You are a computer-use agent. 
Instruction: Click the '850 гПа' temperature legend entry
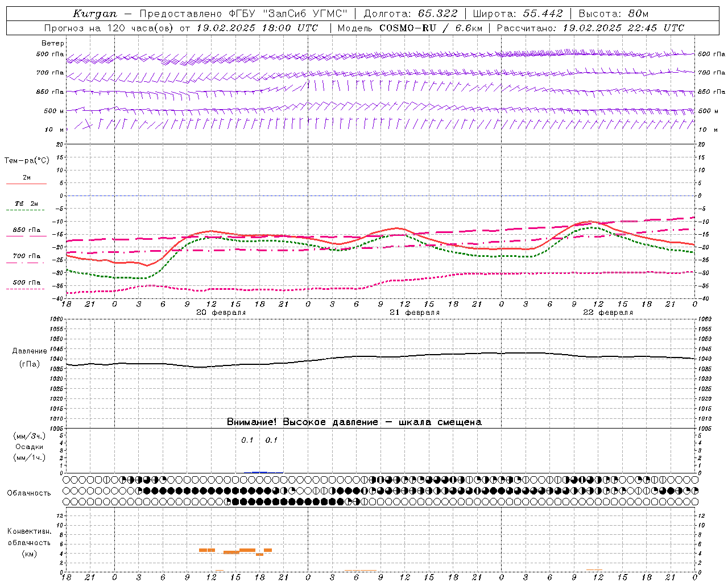click(x=26, y=230)
